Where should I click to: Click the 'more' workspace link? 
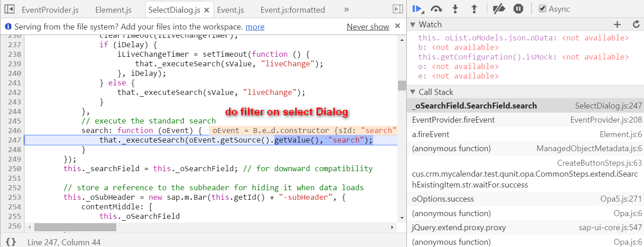click(x=255, y=27)
